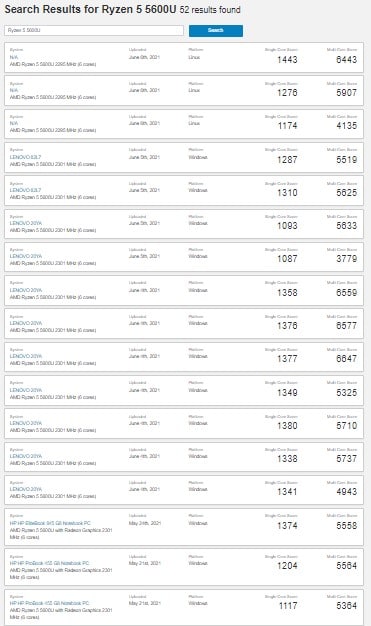Open the LENOVO 20YA result scoring 1376

(x=26, y=323)
